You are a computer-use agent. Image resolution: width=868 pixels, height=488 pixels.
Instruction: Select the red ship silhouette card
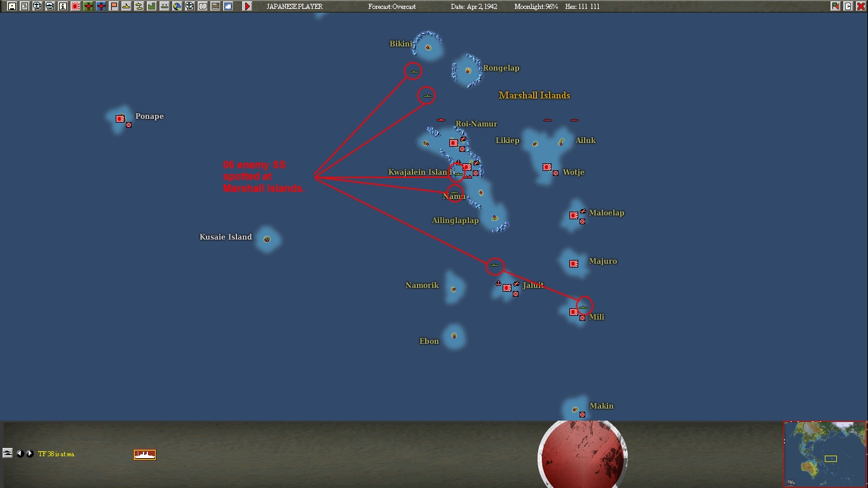coord(145,454)
